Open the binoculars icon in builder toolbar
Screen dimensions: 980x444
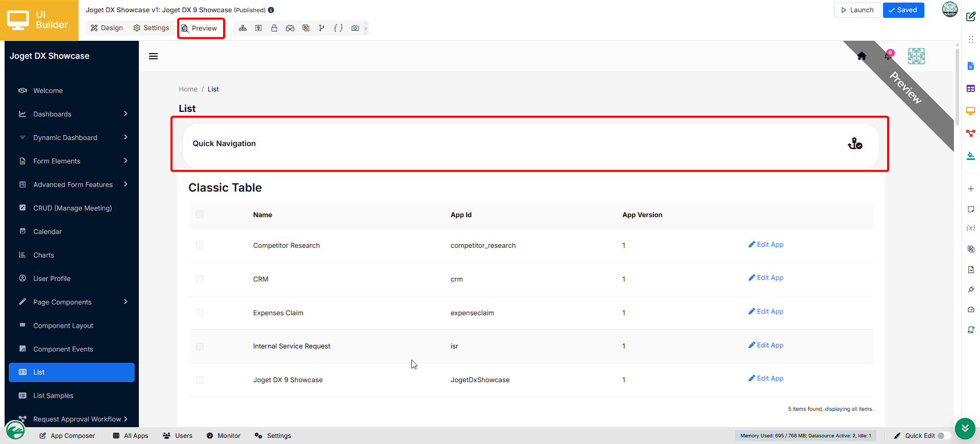tap(290, 28)
